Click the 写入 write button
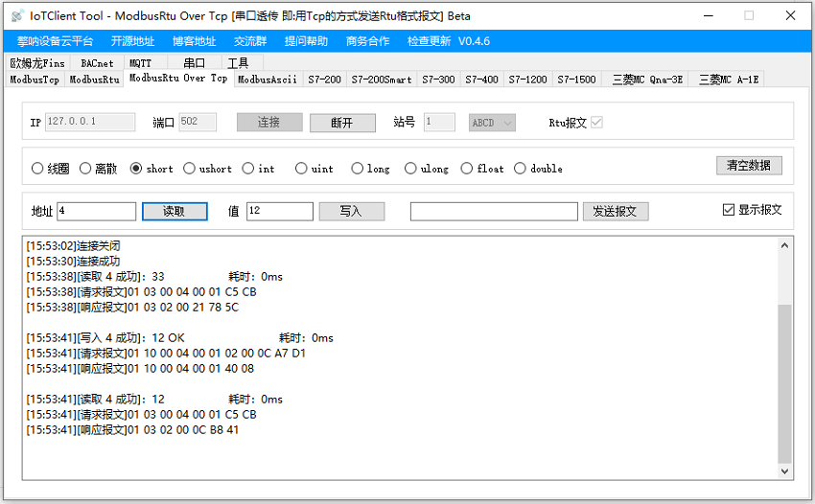This screenshot has height=504, width=815. [x=351, y=212]
